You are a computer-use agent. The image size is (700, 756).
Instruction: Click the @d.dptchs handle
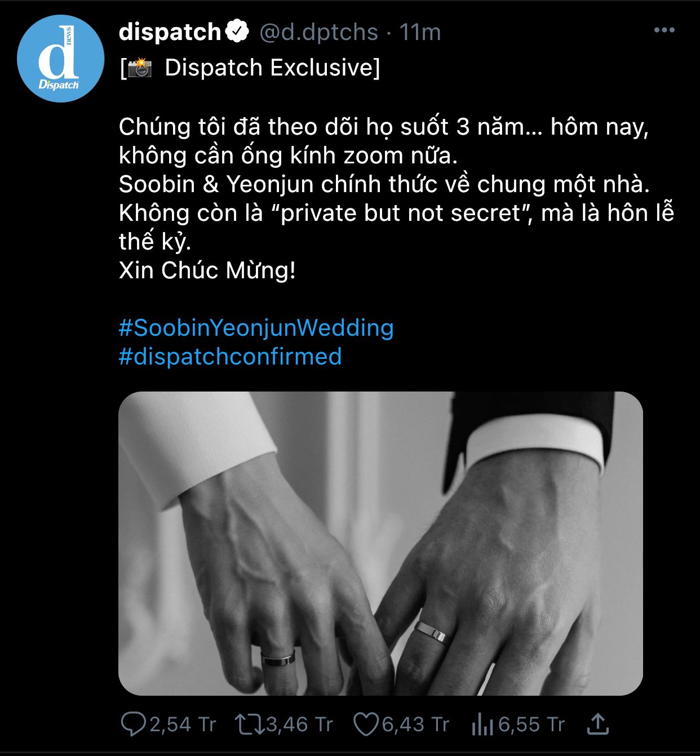318,32
